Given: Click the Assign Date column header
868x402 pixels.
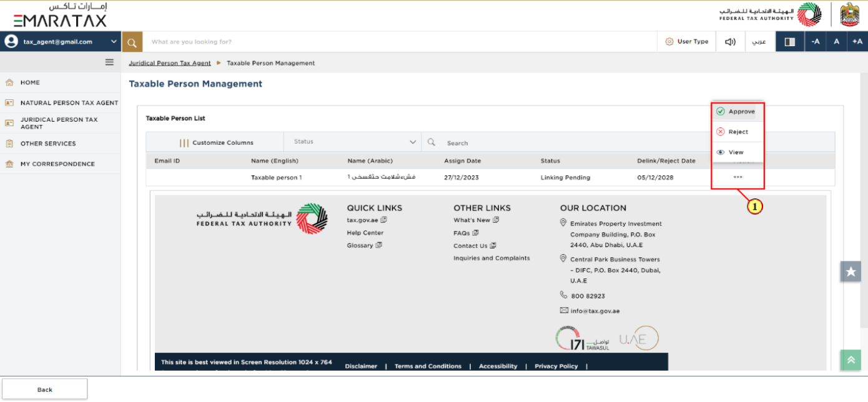Looking at the screenshot, I should pos(463,161).
